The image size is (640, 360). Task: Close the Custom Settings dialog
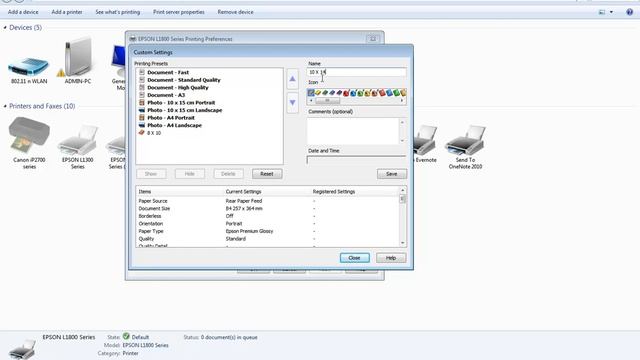pos(354,258)
